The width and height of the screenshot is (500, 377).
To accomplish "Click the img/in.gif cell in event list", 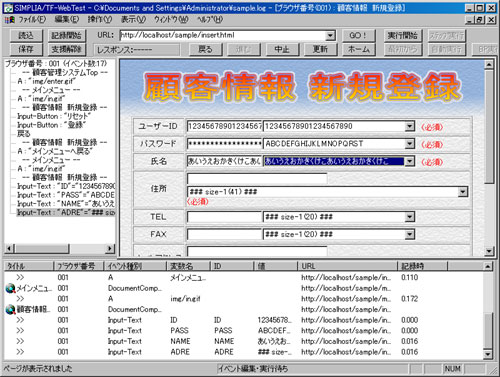I will pyautogui.click(x=185, y=299).
